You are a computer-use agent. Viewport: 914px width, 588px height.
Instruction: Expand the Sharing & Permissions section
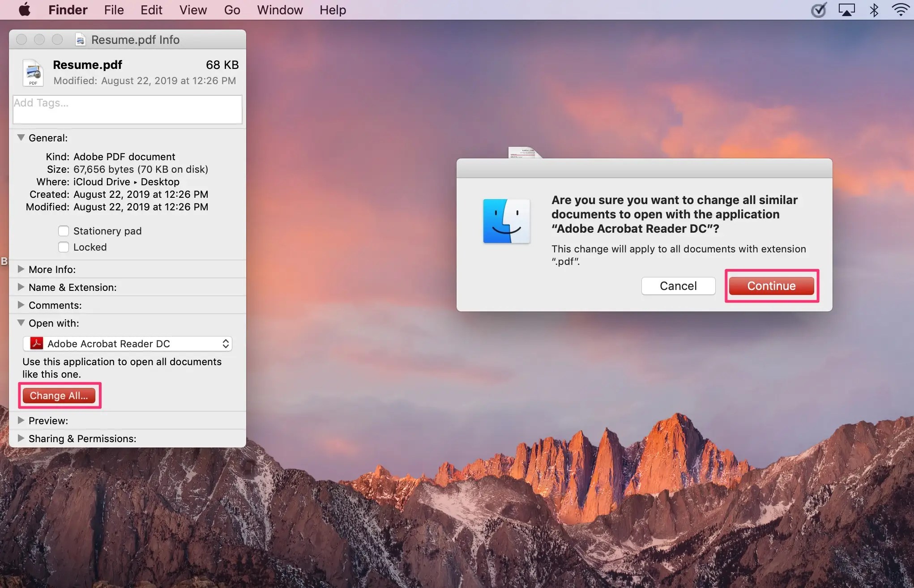[x=21, y=438]
